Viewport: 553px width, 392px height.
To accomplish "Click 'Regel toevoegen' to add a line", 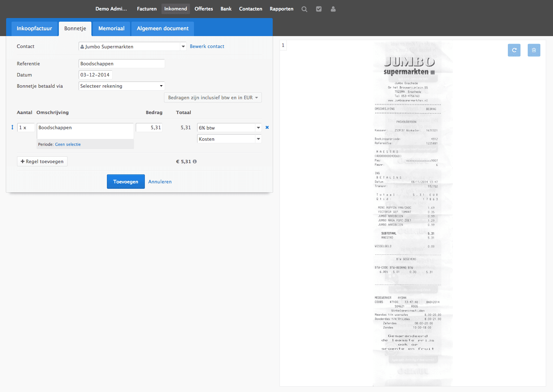I will click(42, 161).
